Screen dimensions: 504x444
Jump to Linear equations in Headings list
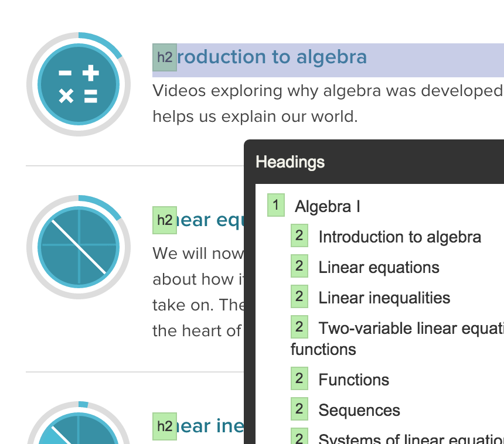coord(379,267)
